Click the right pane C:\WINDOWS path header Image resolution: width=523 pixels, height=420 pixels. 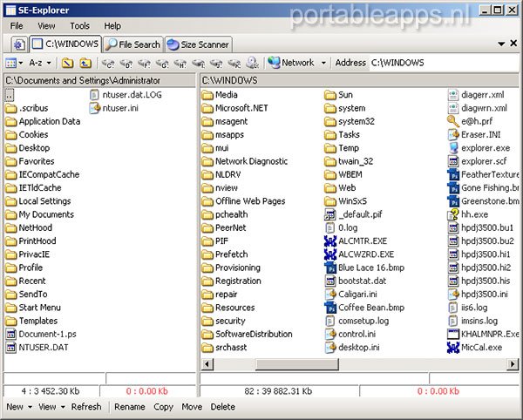360,80
